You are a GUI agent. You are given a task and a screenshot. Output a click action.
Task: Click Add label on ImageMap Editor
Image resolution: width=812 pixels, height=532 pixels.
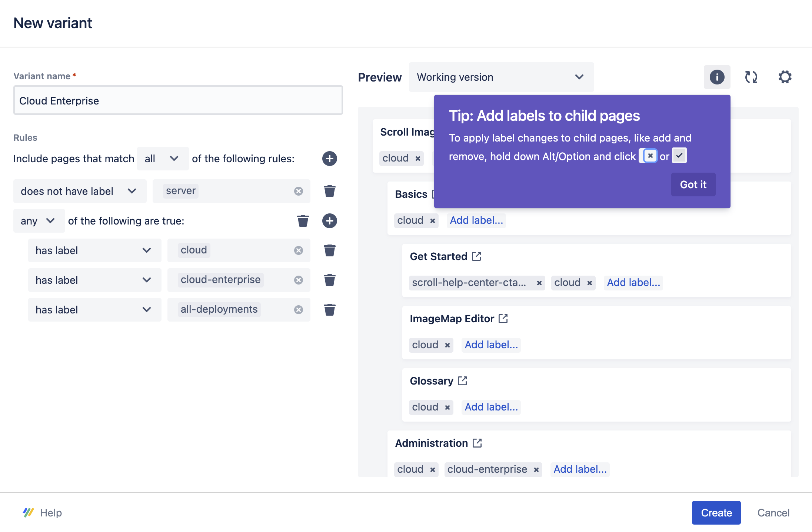491,345
